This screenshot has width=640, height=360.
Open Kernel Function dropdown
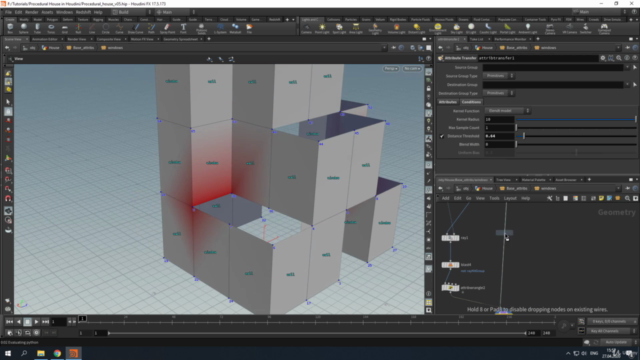507,111
